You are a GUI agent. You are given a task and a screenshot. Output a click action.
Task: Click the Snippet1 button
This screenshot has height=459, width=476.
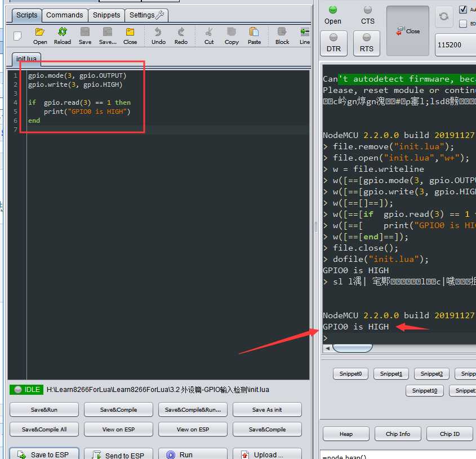391,374
